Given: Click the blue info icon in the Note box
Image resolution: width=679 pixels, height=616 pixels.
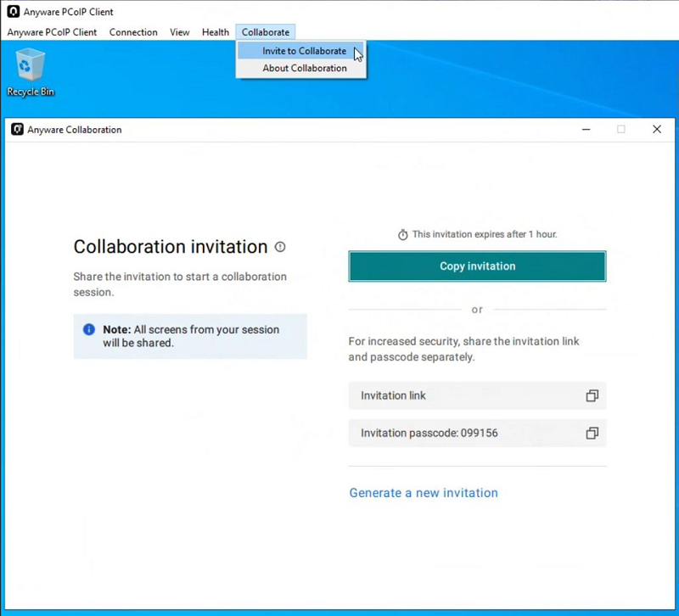Looking at the screenshot, I should pos(89,330).
